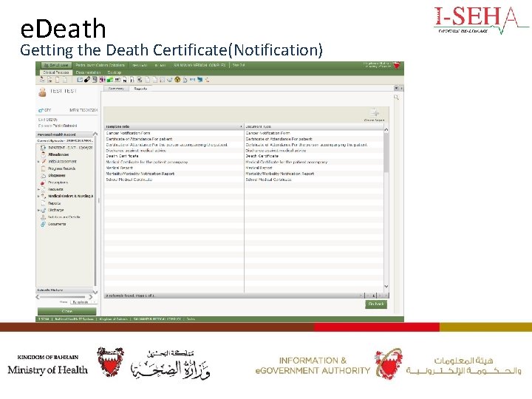Open Attendances in the record tree
532x399 pixels.
(x=58, y=154)
